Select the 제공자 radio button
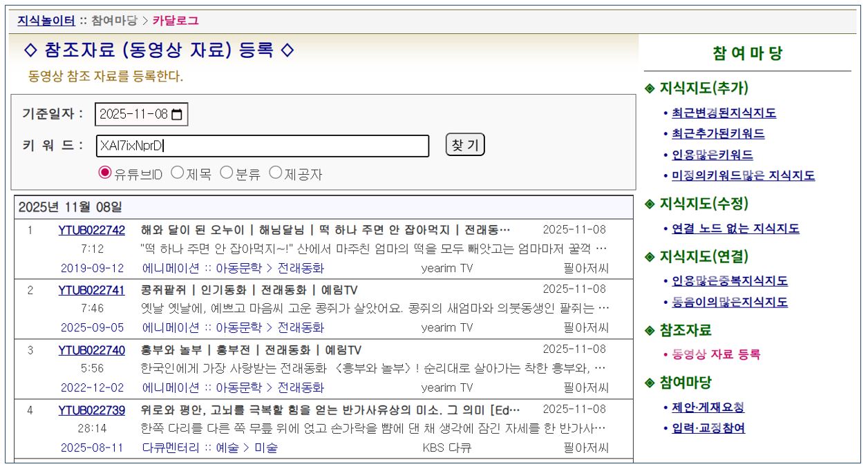This screenshot has height=471, width=868. pyautogui.click(x=274, y=173)
